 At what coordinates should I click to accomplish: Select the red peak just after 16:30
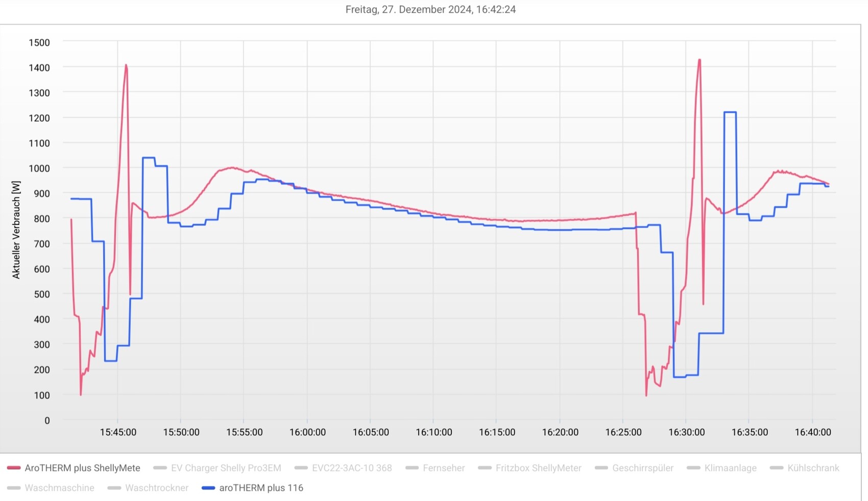(700, 60)
